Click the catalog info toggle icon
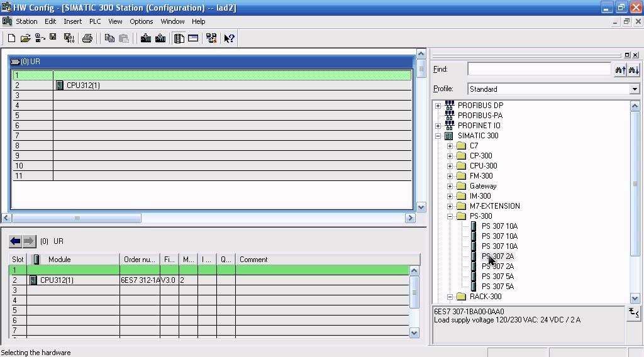Viewport: 644px width, 357px height. [x=634, y=313]
